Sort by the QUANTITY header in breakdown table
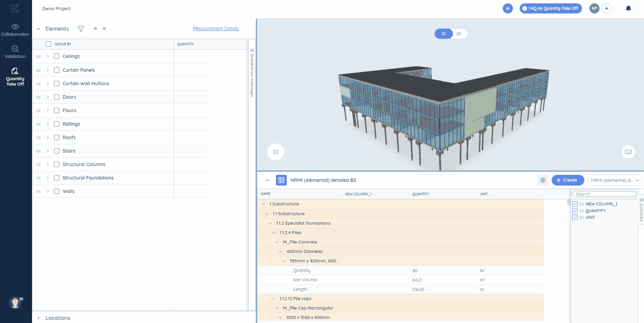The width and height of the screenshot is (644, 323). coord(421,194)
